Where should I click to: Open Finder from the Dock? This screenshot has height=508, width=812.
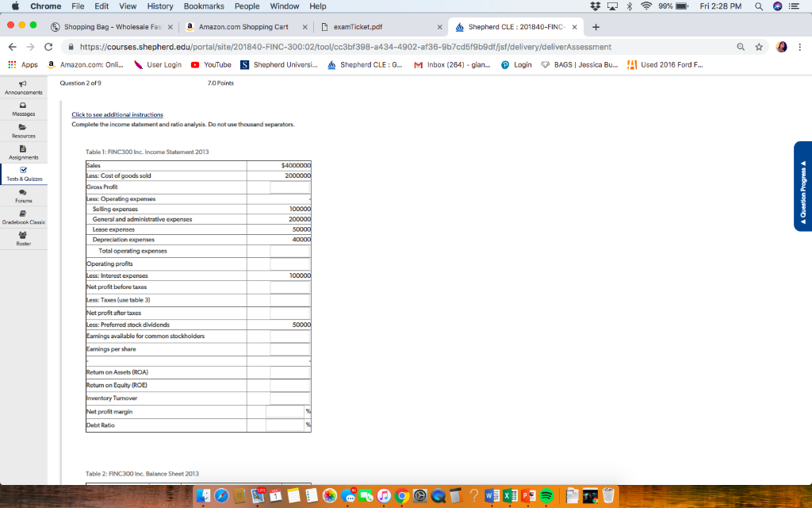point(204,495)
